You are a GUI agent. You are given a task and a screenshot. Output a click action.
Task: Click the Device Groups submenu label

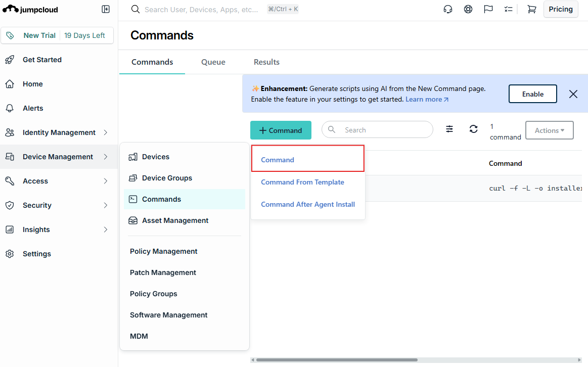[167, 178]
